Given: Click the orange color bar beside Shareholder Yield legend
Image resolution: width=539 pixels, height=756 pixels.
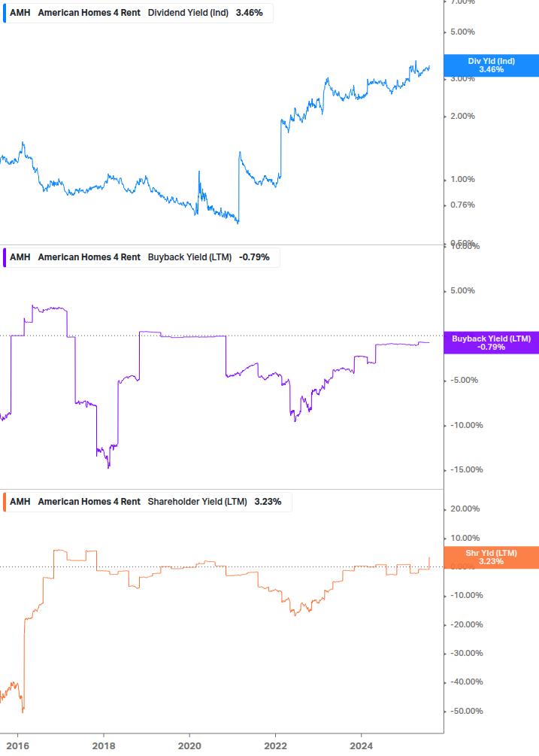Looking at the screenshot, I should 5,502.
